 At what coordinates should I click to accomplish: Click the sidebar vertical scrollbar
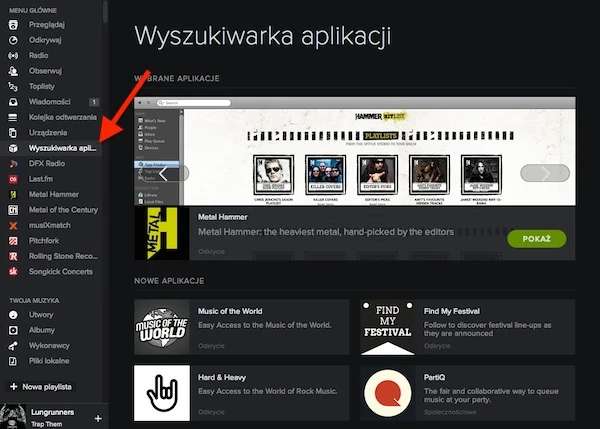pyautogui.click(x=105, y=11)
